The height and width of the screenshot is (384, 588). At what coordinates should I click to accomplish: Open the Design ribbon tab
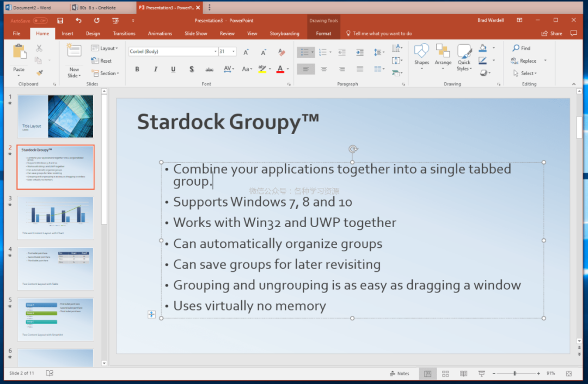tap(93, 34)
